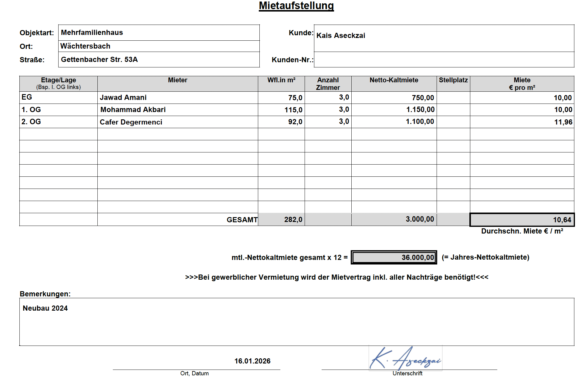Click the annual rent box 36.000,00
The height and width of the screenshot is (382, 588).
point(394,258)
